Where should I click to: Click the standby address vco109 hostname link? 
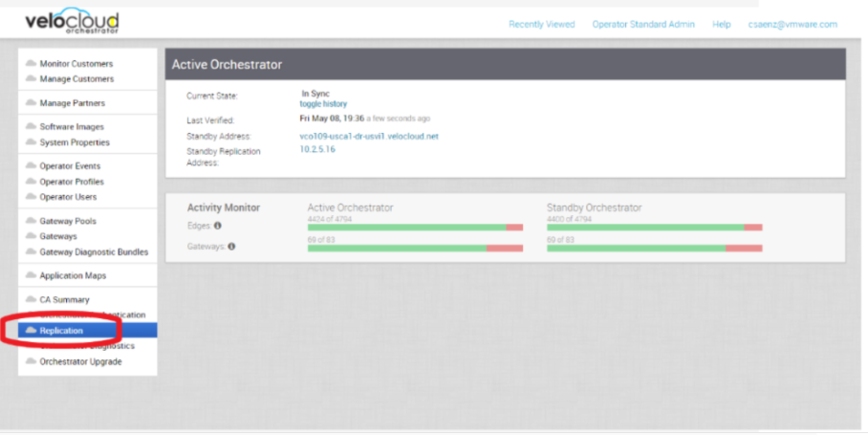pos(368,137)
